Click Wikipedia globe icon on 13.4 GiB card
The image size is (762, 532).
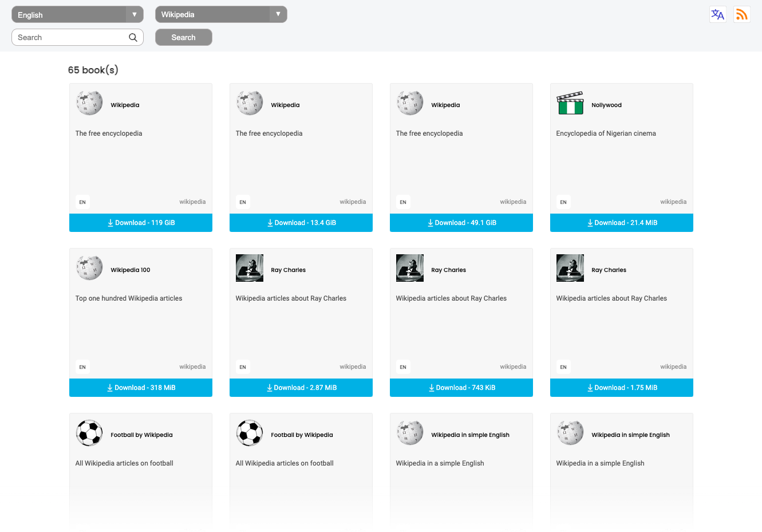click(x=250, y=103)
